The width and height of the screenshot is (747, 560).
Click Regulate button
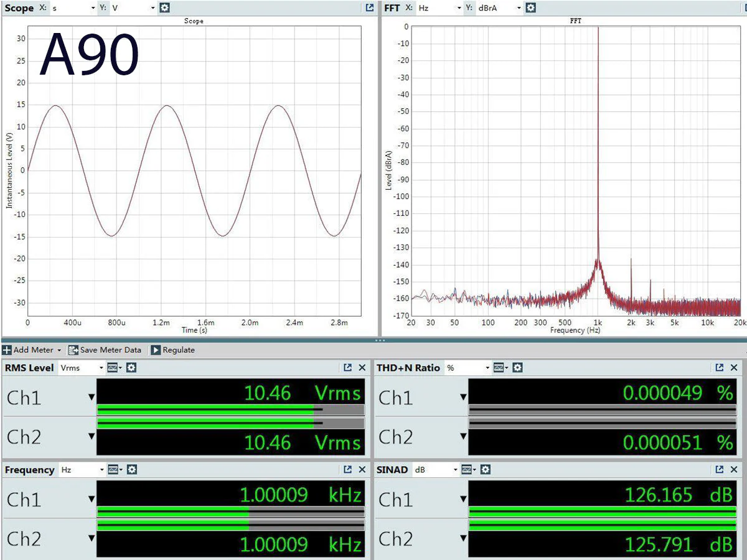[173, 350]
